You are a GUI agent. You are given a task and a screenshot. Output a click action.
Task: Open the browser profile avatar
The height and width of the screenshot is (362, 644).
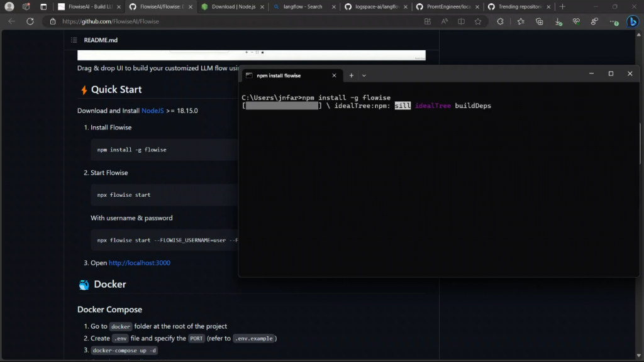(9, 7)
